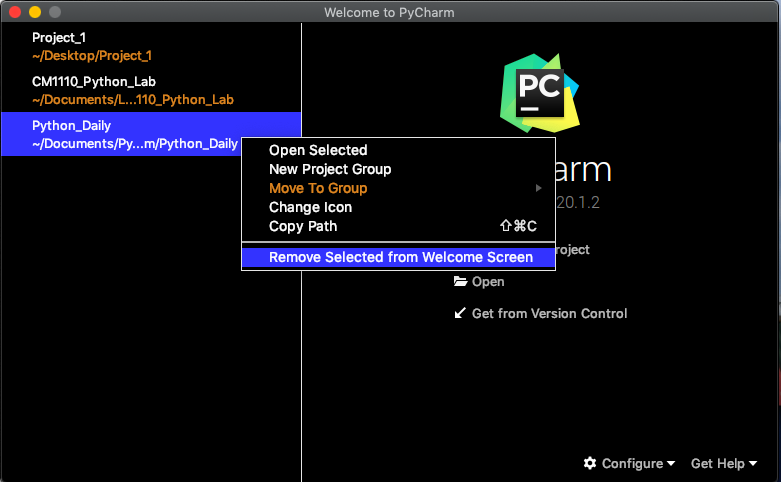Click Get from Version Control arrow icon
The width and height of the screenshot is (781, 482).
click(460, 313)
